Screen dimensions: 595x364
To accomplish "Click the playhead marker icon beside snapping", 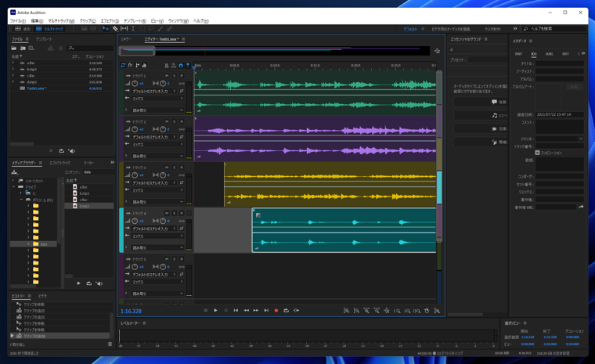I will pyautogui.click(x=187, y=65).
